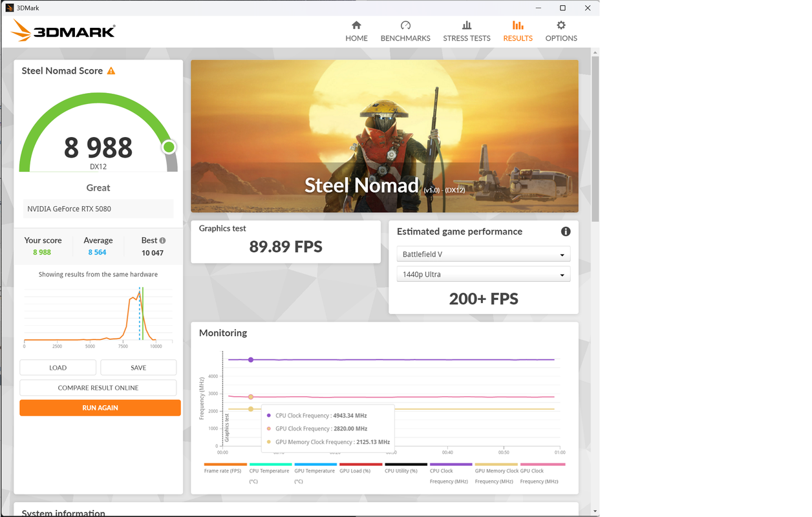The height and width of the screenshot is (517, 812).
Task: Click the 200+ FPS estimate
Action: 484,299
